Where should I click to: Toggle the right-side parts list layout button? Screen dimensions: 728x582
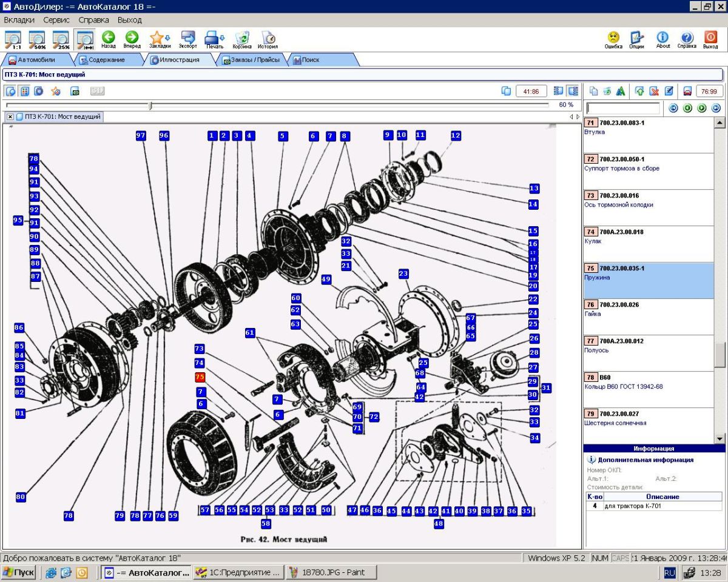click(572, 91)
